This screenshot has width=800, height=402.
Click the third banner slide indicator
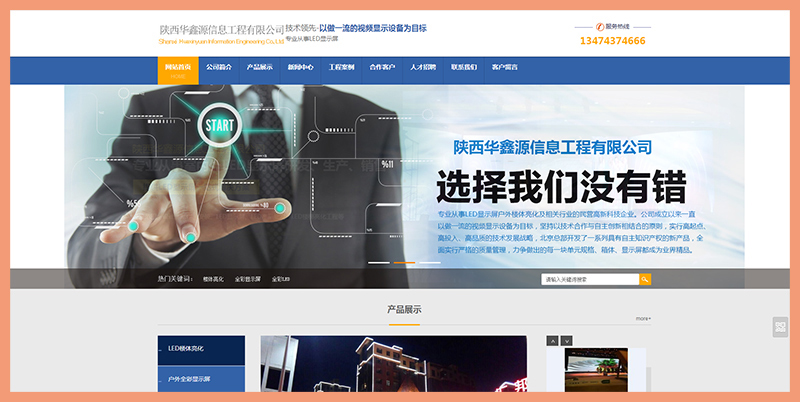tap(430, 263)
